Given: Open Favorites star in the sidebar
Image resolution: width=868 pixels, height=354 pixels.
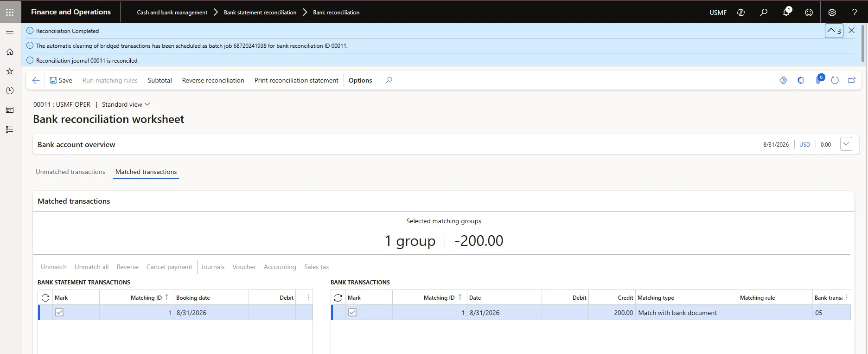Looking at the screenshot, I should click(10, 71).
